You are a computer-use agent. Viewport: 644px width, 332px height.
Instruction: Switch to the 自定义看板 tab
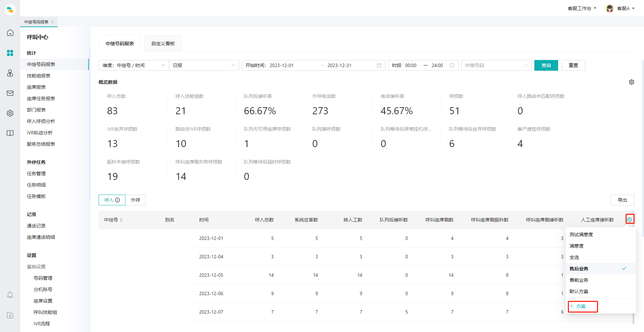point(163,44)
